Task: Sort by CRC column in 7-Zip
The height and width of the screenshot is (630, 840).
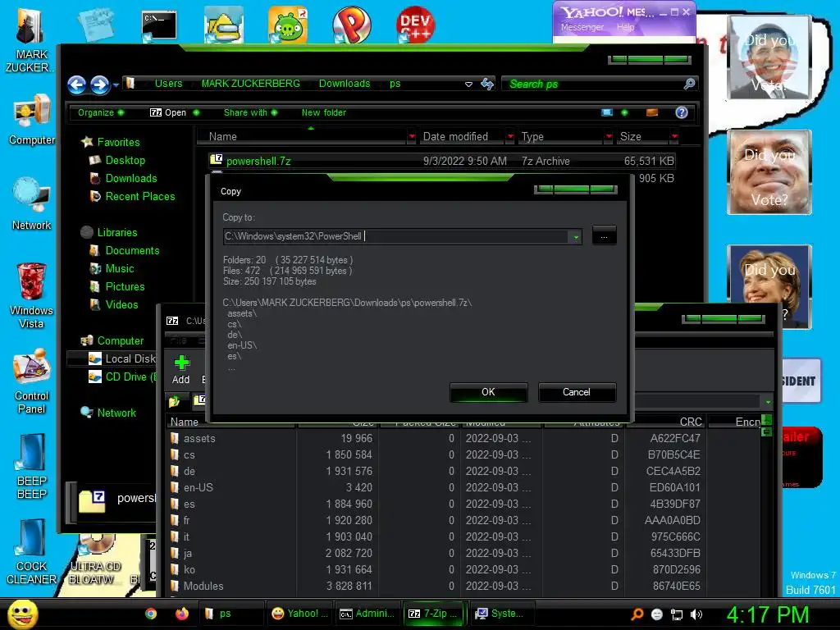Action: coord(664,422)
